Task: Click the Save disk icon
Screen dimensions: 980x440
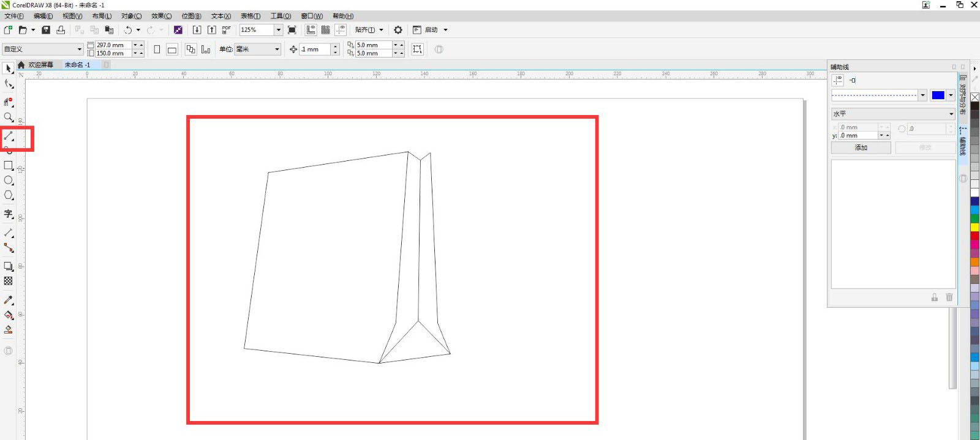Action: click(46, 30)
